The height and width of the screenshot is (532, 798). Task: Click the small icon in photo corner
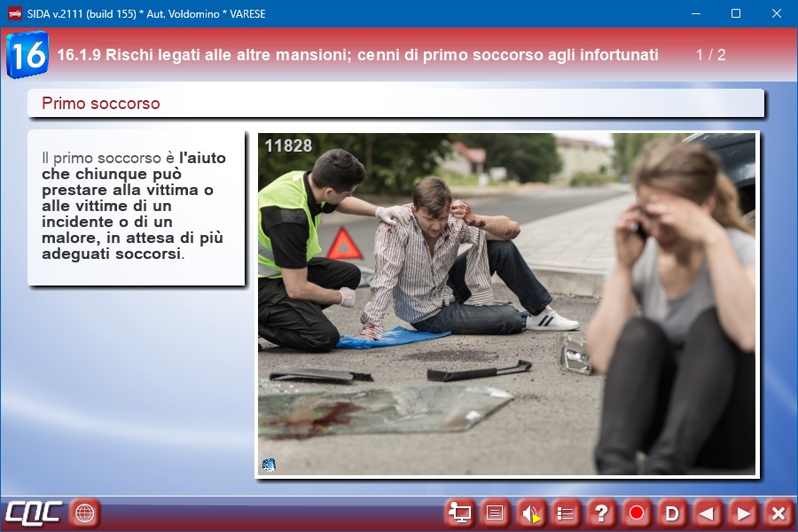click(x=269, y=465)
